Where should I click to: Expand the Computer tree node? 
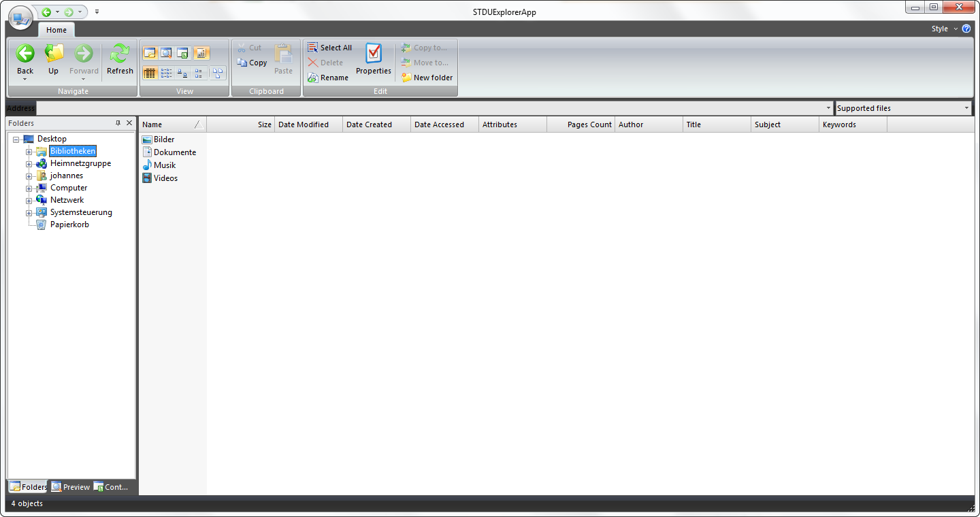(x=30, y=188)
